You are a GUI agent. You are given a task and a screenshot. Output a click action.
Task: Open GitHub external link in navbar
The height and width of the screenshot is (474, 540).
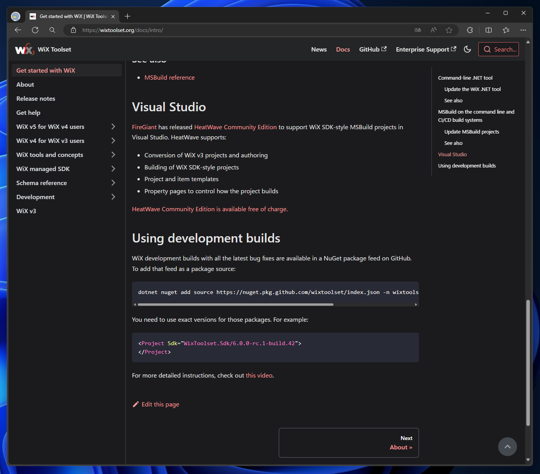tap(373, 50)
